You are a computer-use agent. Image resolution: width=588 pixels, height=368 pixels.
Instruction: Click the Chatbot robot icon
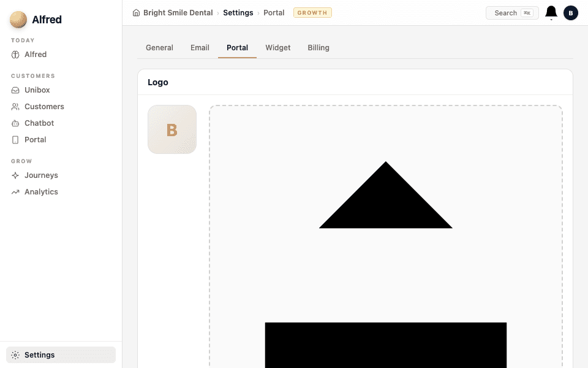coord(15,123)
